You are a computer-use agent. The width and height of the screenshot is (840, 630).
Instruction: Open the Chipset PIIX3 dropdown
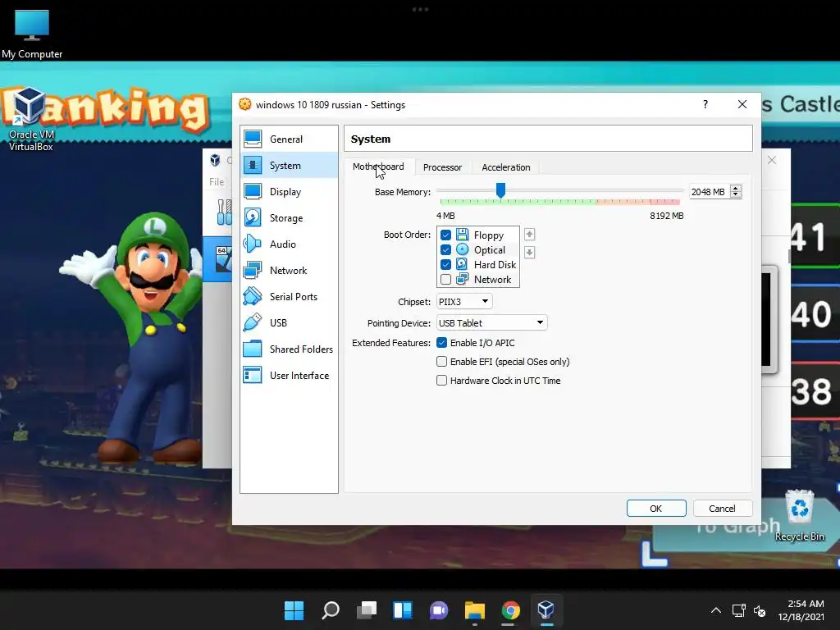(464, 302)
